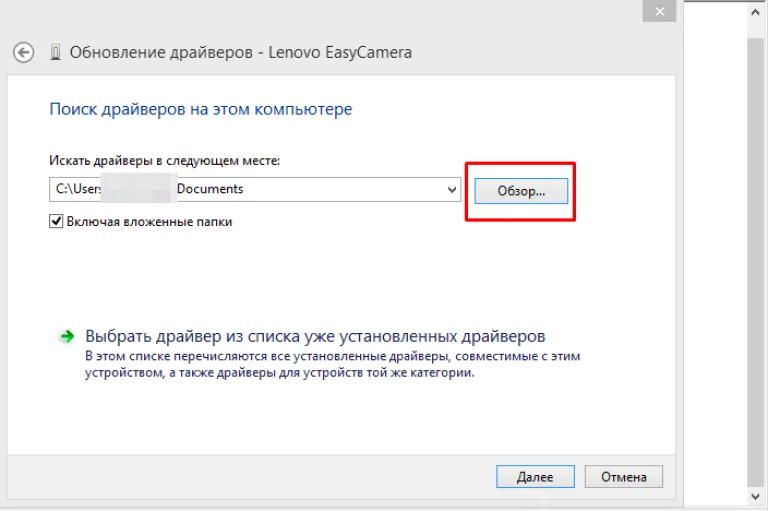Click the scrollbar up arrow
Image resolution: width=768 pixels, height=511 pixels.
755,12
